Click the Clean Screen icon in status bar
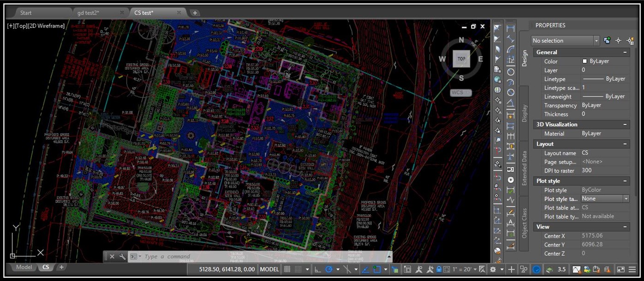Image resolution: width=644 pixels, height=281 pixels. point(621,269)
